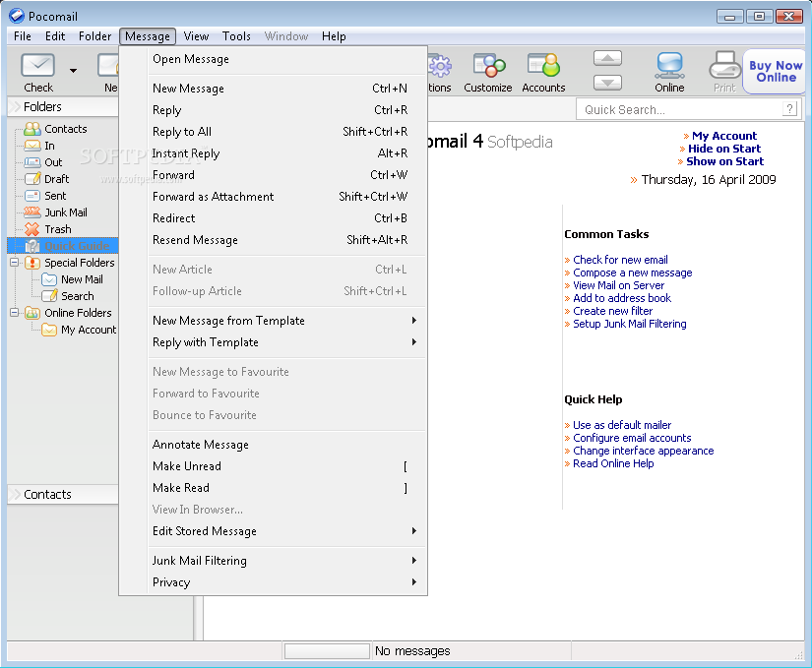The width and height of the screenshot is (812, 668).
Task: Open the Check button dropdown arrow
Action: (73, 71)
